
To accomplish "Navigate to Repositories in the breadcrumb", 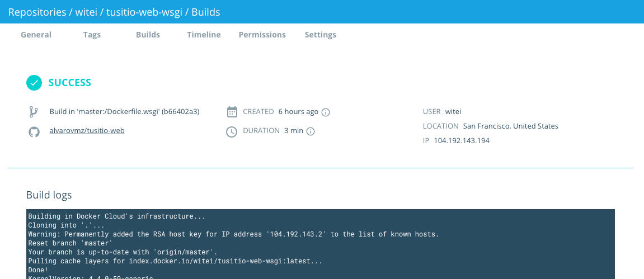I will (x=38, y=12).
